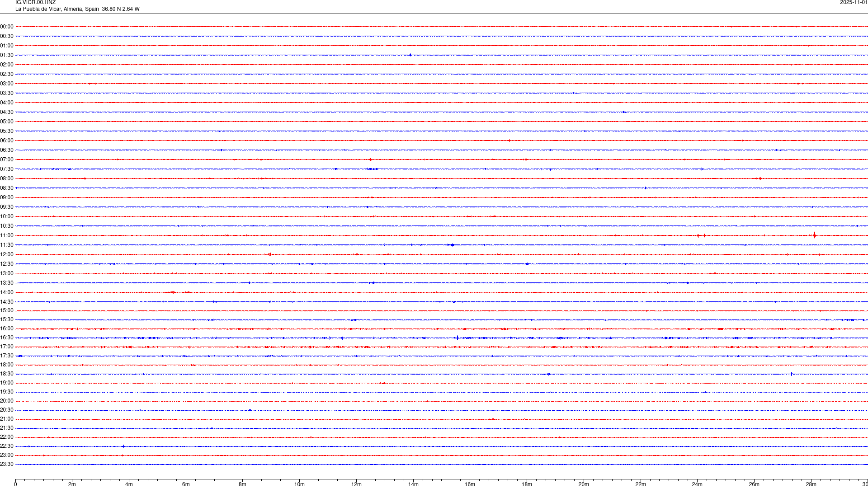This screenshot has width=868, height=488.
Task: Click the 16:30 trace time label
Action: point(7,338)
